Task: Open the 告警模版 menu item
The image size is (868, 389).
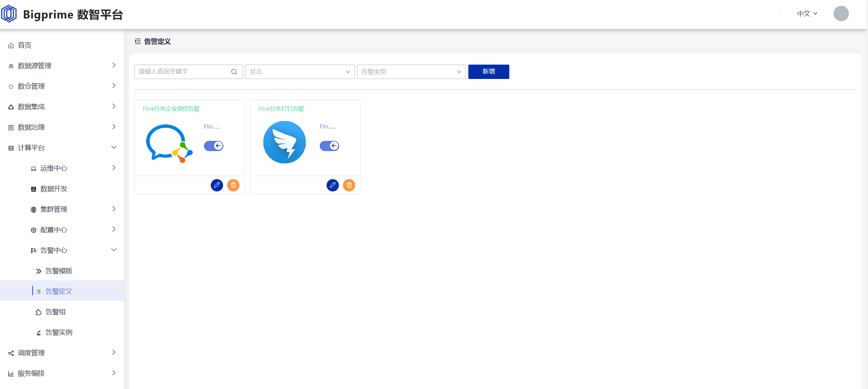Action: point(62,271)
